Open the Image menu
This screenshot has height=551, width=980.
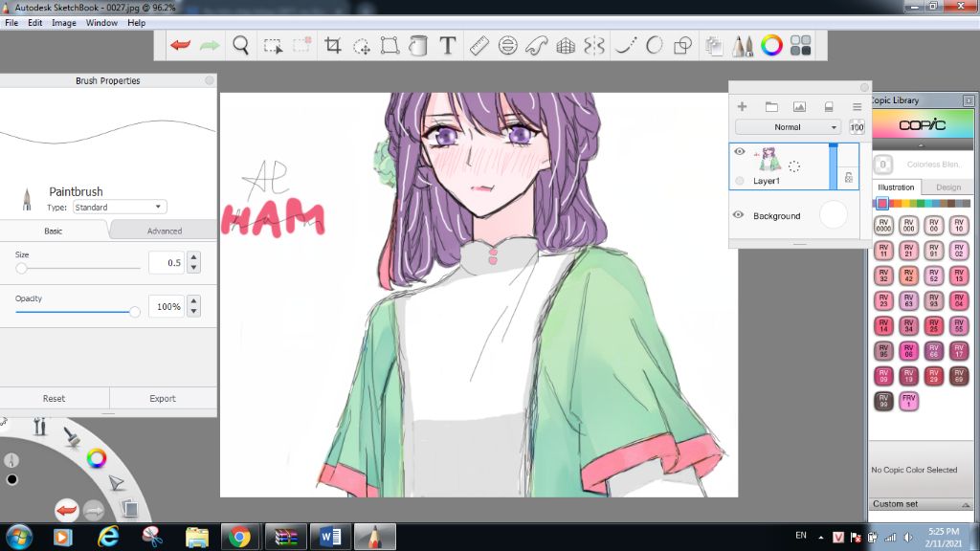tap(64, 23)
